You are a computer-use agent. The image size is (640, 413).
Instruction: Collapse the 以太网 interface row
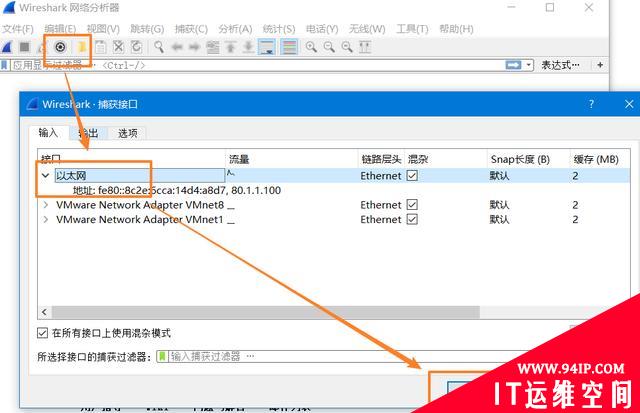click(x=46, y=175)
